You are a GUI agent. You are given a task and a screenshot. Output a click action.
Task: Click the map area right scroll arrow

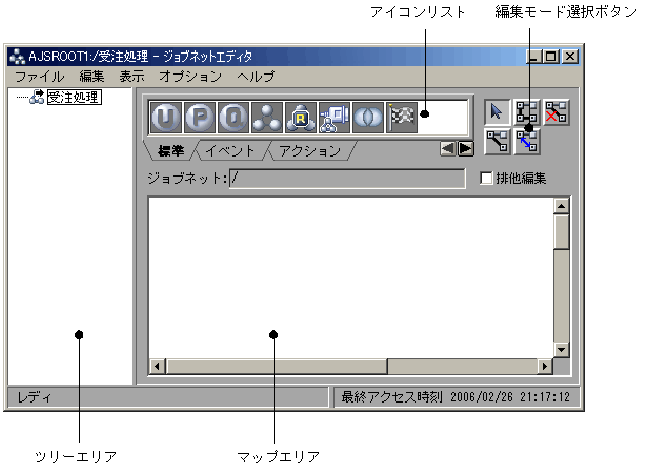pyautogui.click(x=545, y=366)
